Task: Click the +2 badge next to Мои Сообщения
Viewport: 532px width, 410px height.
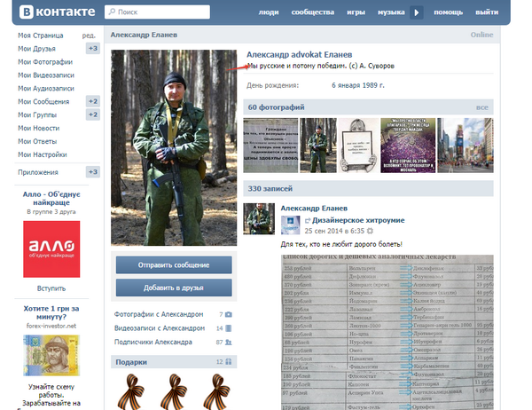Action: [x=92, y=101]
